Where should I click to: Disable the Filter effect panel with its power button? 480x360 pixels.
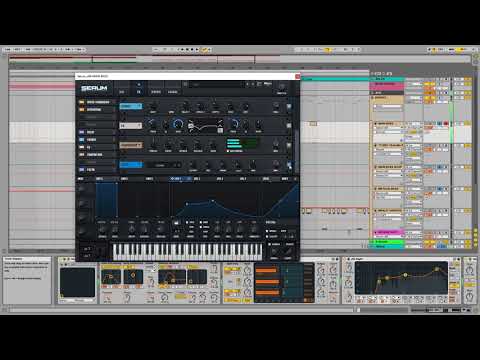[289, 165]
